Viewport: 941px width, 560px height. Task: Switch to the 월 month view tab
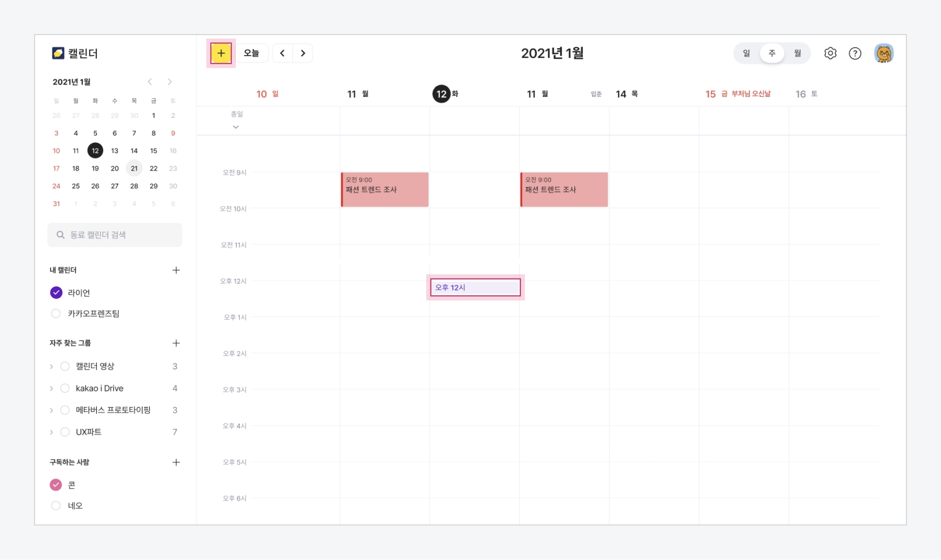(x=797, y=53)
